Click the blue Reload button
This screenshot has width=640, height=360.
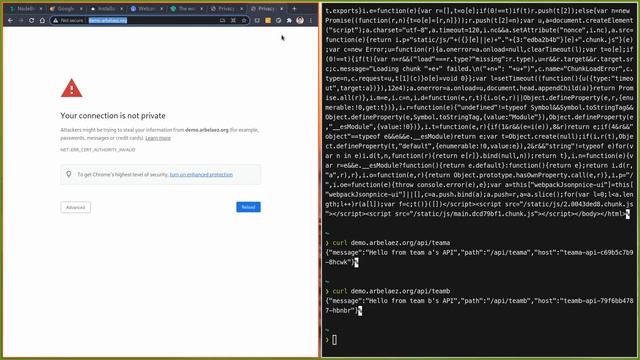[248, 207]
